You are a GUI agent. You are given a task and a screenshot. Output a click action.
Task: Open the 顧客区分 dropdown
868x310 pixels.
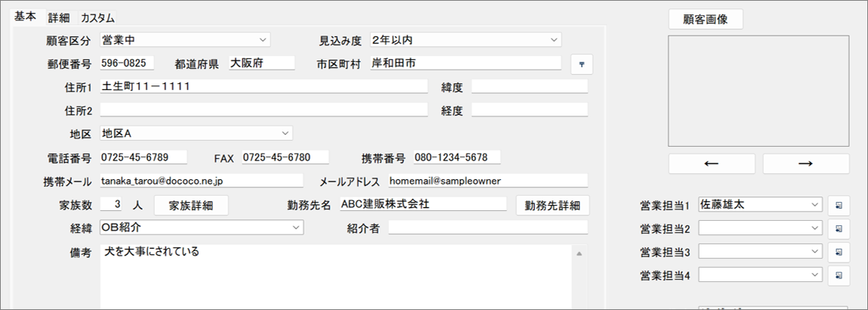click(262, 39)
